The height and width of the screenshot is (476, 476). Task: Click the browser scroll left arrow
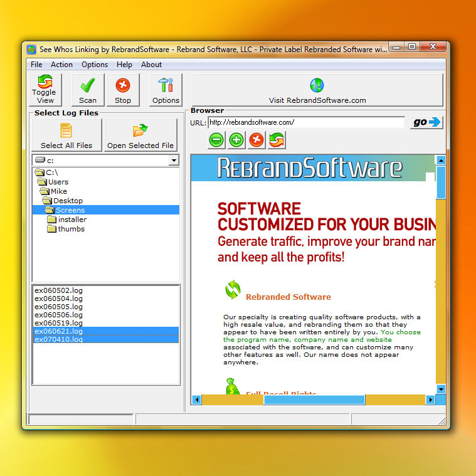coord(197,399)
